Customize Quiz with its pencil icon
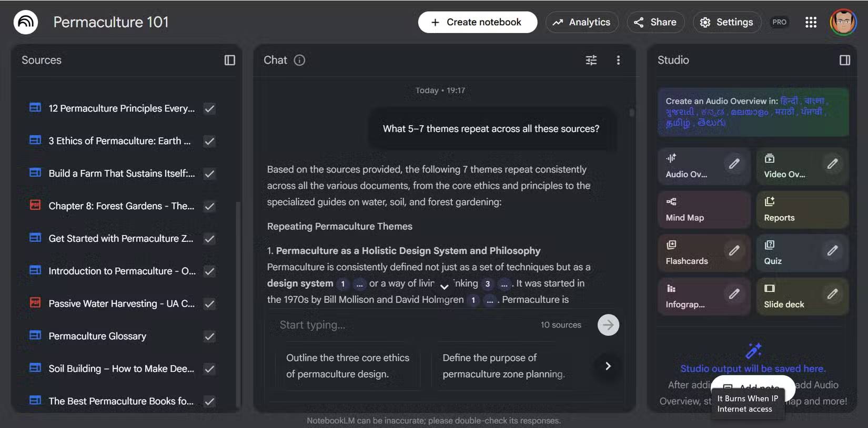This screenshot has height=428, width=868. pos(832,251)
